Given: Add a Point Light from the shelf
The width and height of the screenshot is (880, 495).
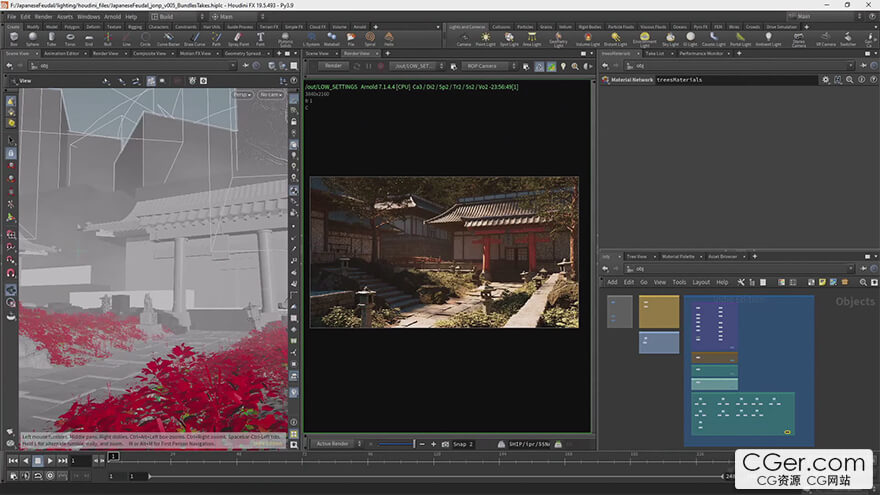Looking at the screenshot, I should (x=486, y=40).
